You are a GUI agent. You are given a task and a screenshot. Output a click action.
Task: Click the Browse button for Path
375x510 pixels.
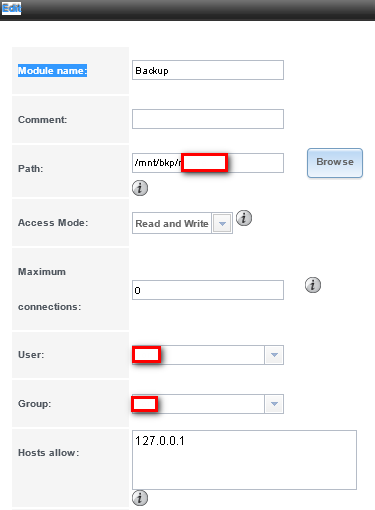click(x=335, y=163)
